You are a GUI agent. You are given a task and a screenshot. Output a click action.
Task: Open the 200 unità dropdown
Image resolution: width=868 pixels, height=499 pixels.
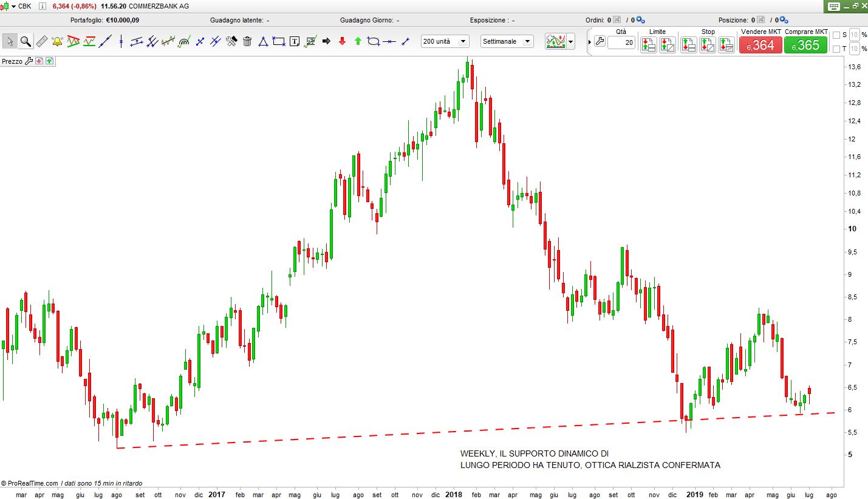click(445, 41)
